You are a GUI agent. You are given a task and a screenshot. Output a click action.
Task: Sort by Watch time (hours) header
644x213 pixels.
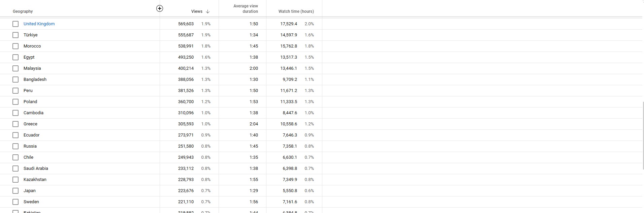click(x=296, y=11)
